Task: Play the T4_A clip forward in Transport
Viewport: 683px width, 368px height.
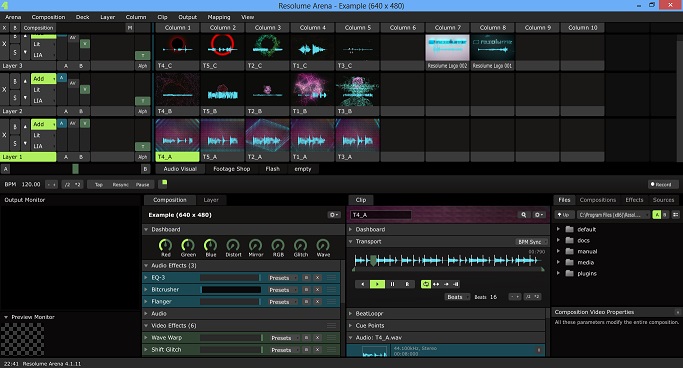Action: [377, 284]
